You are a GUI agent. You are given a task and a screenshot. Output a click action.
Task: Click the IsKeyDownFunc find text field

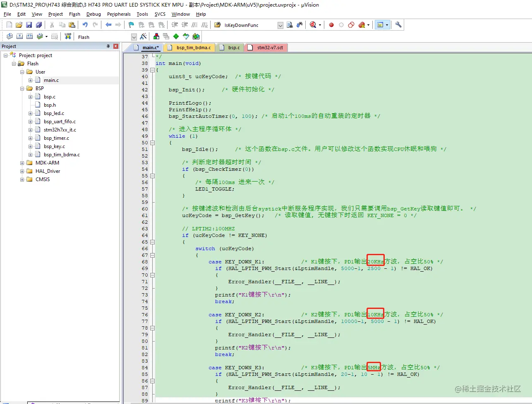(249, 25)
